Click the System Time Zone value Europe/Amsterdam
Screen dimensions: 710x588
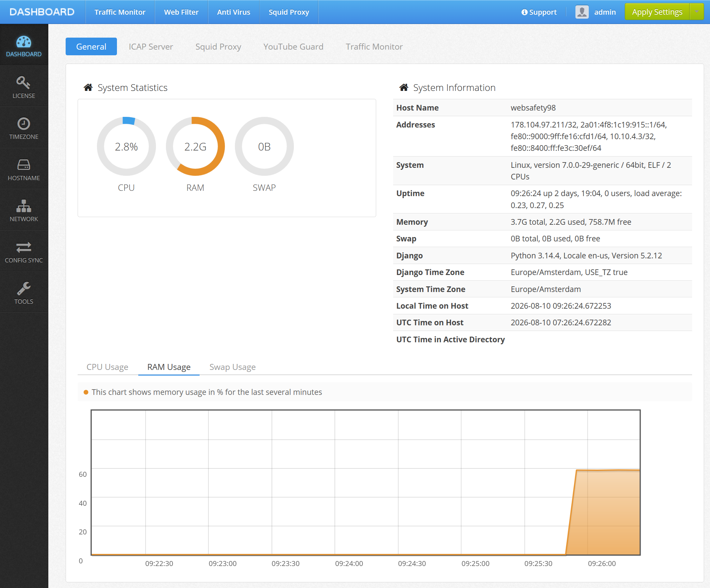pyautogui.click(x=545, y=289)
